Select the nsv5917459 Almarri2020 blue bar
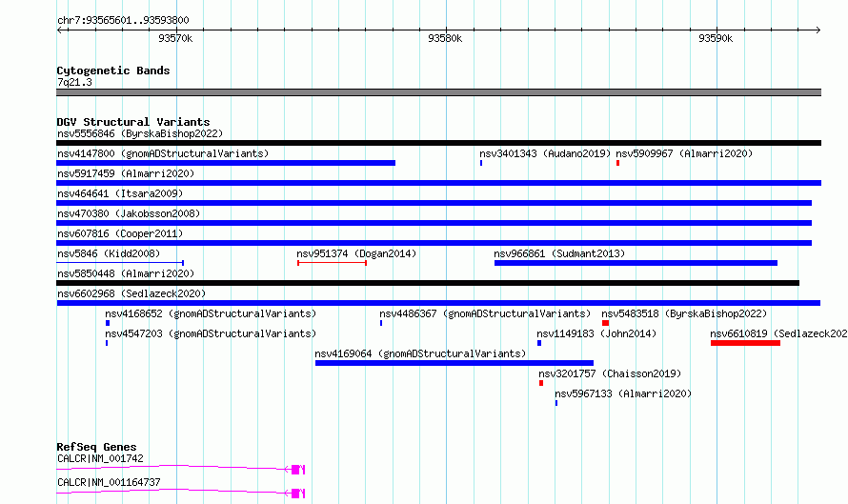 click(438, 183)
